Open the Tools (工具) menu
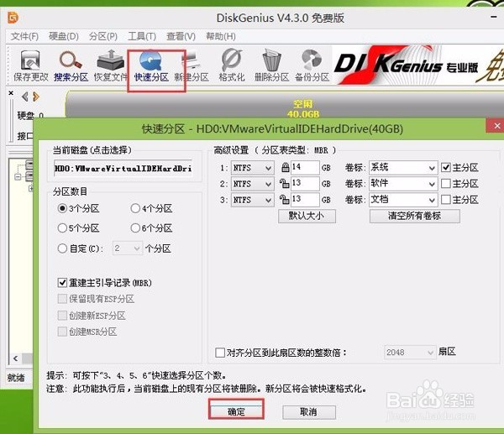The width and height of the screenshot is (504, 434). point(142,36)
